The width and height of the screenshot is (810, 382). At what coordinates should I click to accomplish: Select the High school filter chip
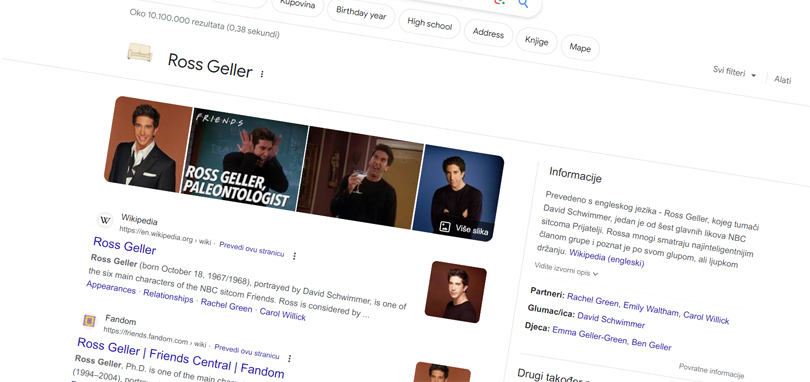pos(429,23)
